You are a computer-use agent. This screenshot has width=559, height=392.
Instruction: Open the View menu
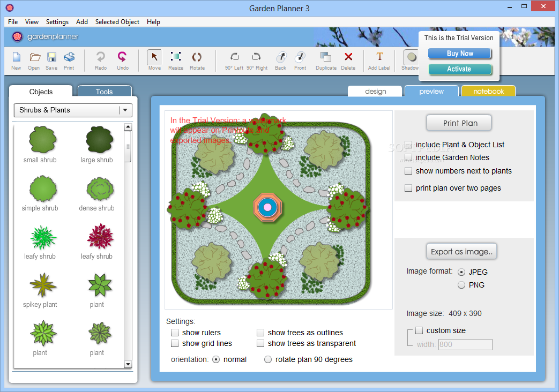tap(32, 22)
